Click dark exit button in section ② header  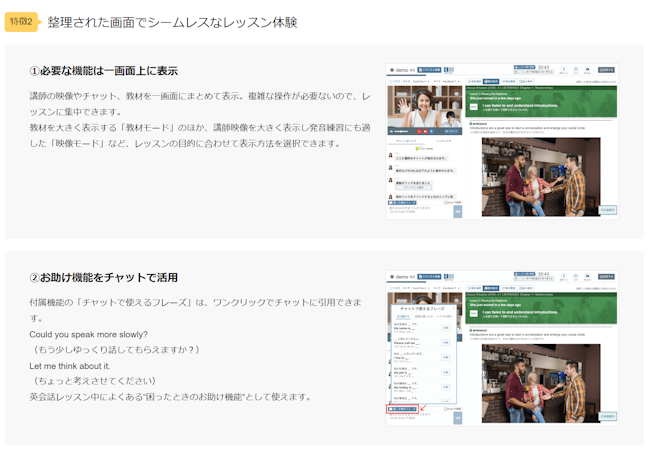click(x=606, y=276)
